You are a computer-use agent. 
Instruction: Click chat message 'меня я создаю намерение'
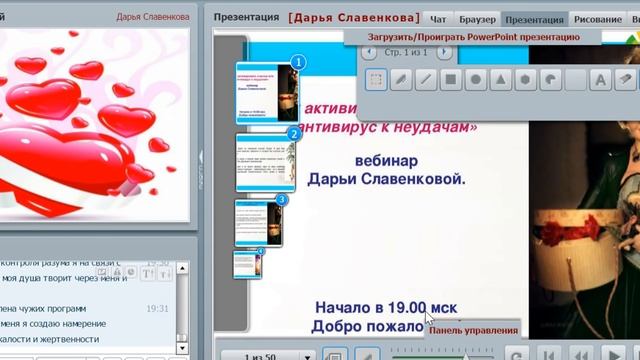tap(53, 324)
